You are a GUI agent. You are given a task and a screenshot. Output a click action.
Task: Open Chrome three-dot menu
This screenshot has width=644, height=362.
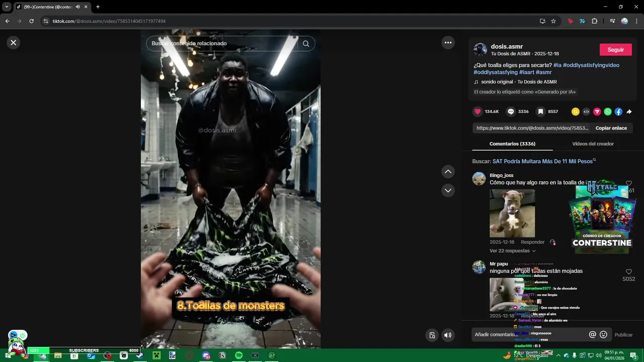point(636,21)
